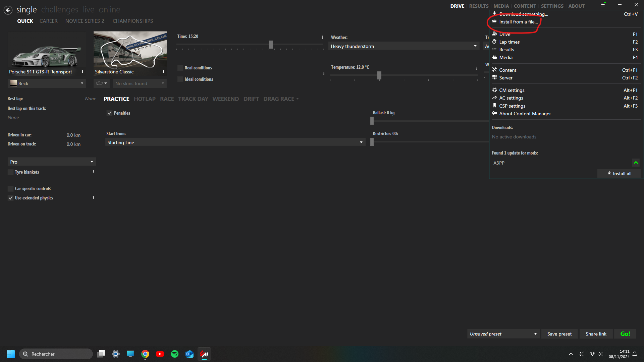
Task: Open extended physics options dots
Action: click(93, 198)
